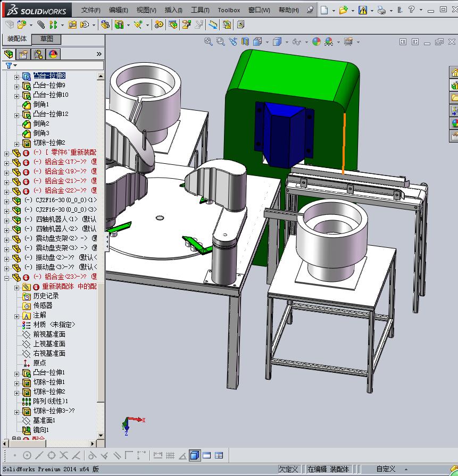Toggle the shaded 3D view button

pyautogui.click(x=195, y=455)
